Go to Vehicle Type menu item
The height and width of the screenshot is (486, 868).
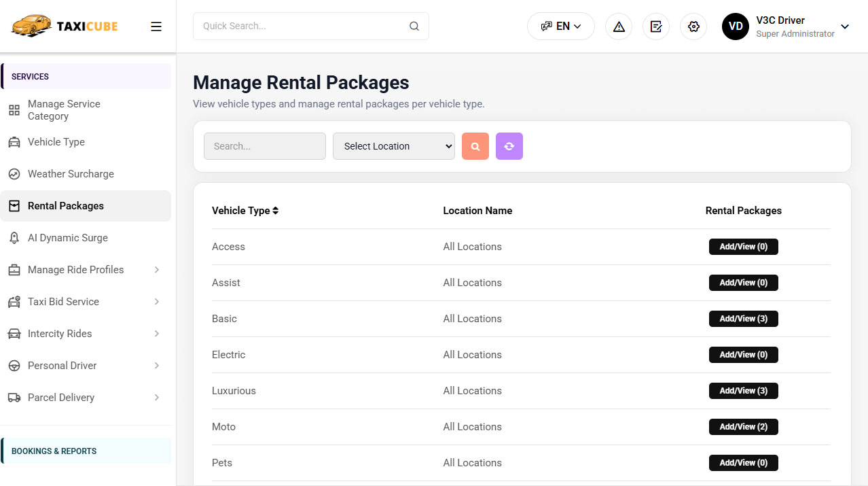(x=86, y=142)
